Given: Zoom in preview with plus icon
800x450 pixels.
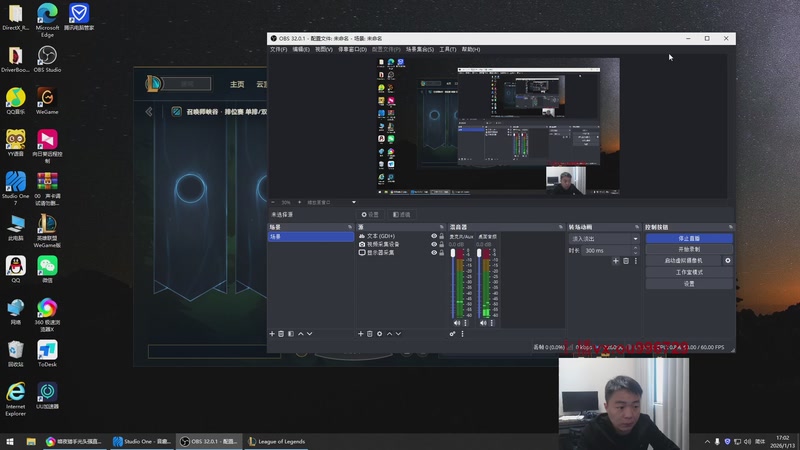Looking at the screenshot, I should (x=299, y=202).
